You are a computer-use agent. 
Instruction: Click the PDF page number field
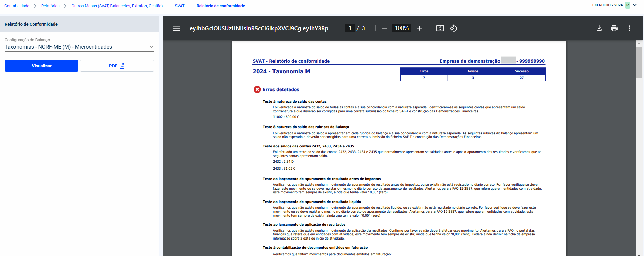point(350,28)
